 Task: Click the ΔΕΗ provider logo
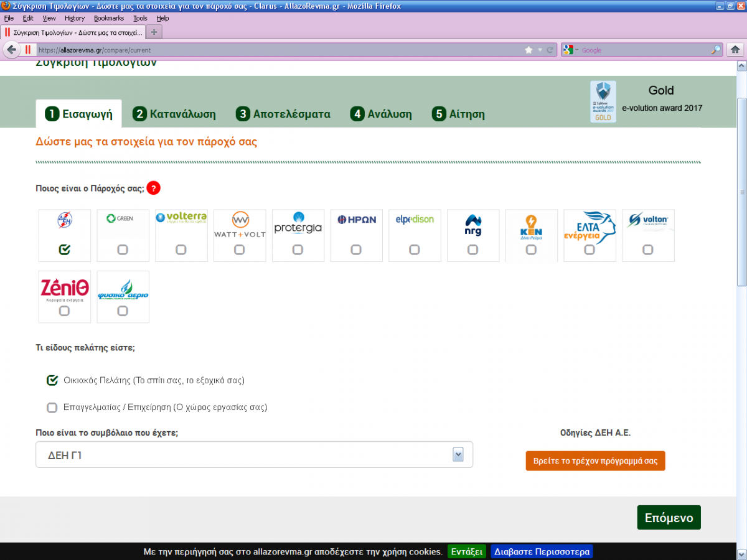point(65,219)
